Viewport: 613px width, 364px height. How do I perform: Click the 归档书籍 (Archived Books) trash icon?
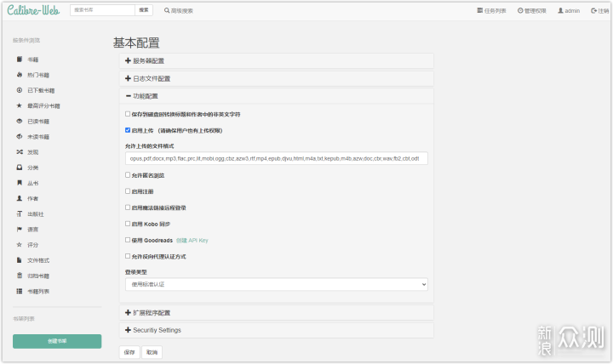click(20, 276)
